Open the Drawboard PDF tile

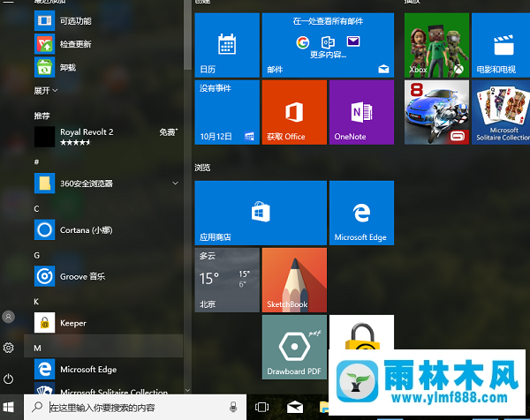click(x=294, y=347)
